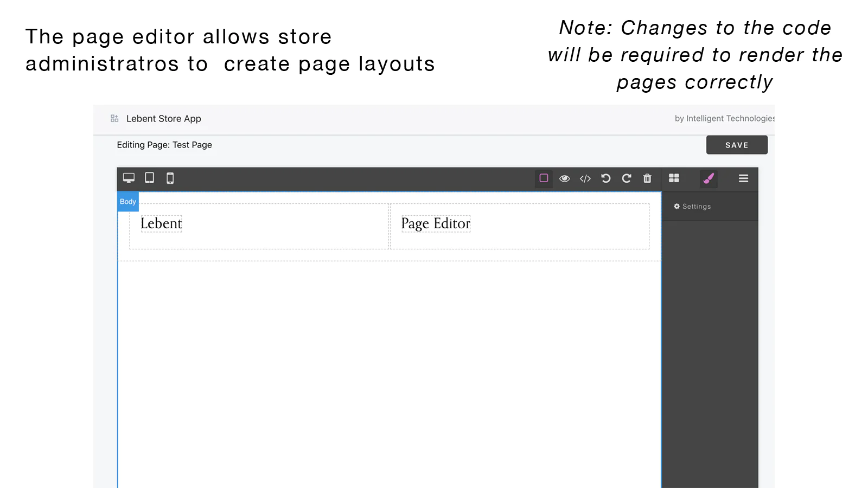Click empty canvas area below the columns

click(x=388, y=369)
